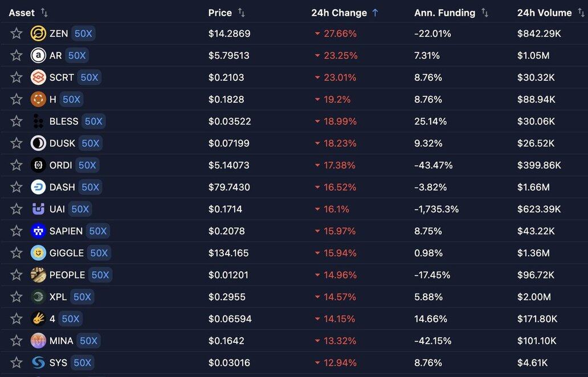This screenshot has height=377, width=588.
Task: Sort by Ann. Funding column arrows
Action: click(485, 13)
